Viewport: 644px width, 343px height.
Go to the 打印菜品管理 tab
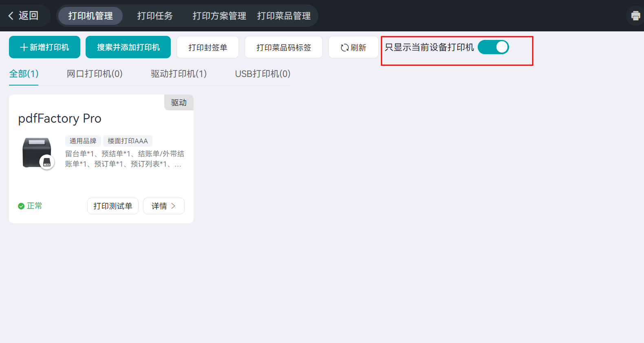pos(284,16)
